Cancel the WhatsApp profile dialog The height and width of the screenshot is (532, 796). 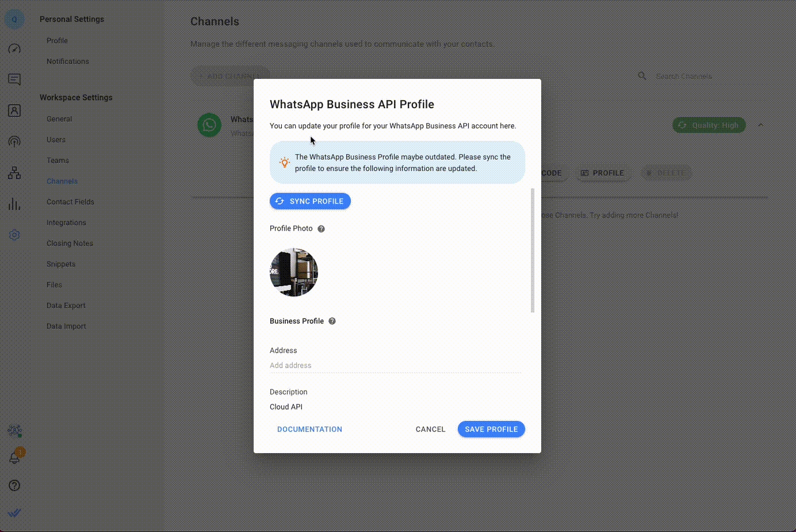pyautogui.click(x=430, y=429)
